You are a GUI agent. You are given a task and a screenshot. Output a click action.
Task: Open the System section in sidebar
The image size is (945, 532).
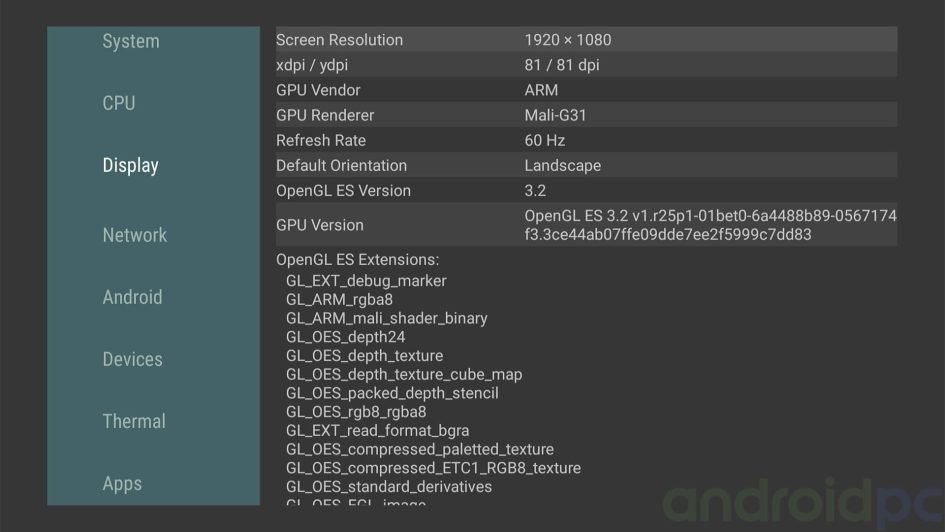tap(131, 41)
